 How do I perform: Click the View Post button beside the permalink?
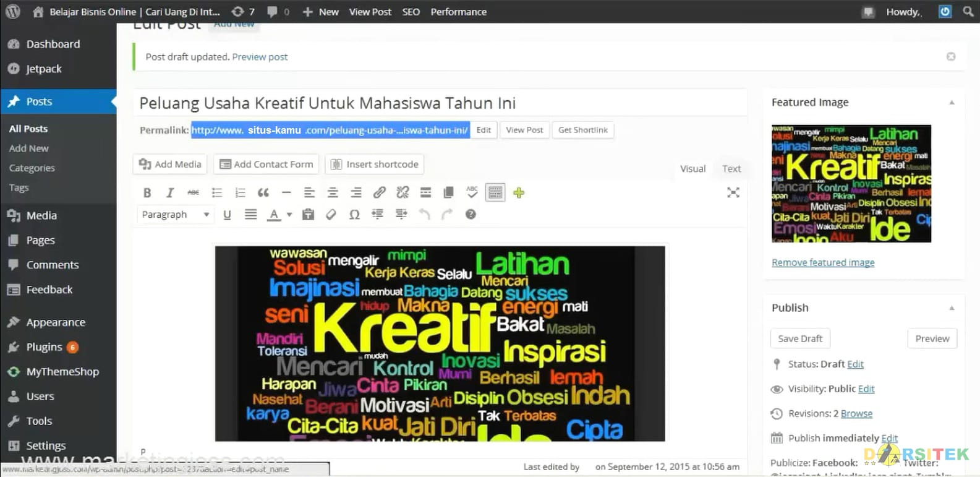point(524,130)
